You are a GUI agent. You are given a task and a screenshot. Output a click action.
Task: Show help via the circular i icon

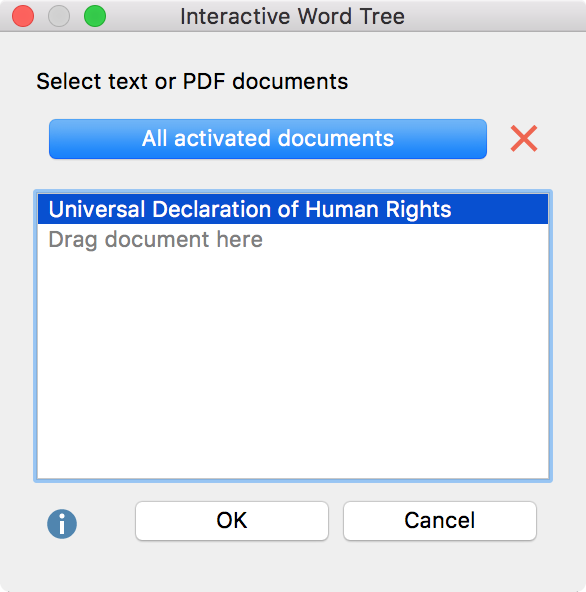(62, 523)
